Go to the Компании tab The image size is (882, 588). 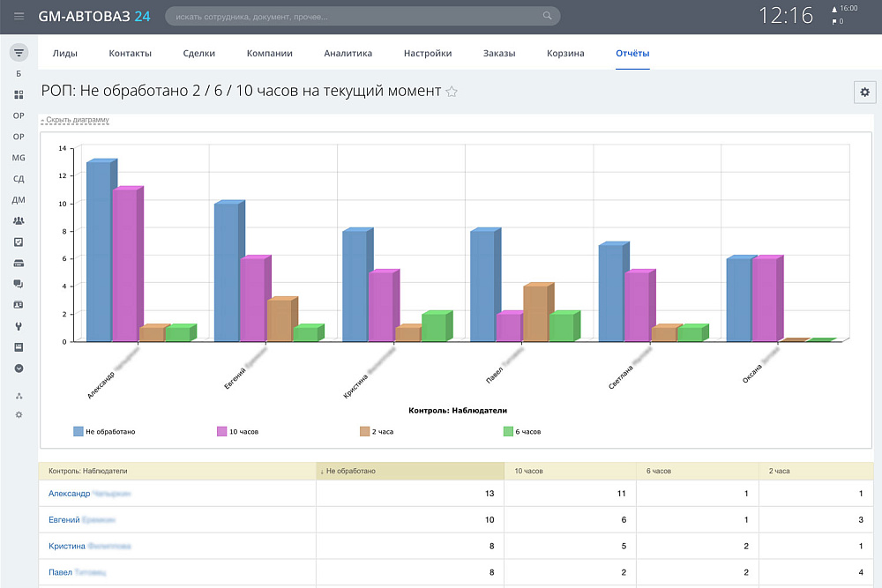coord(269,54)
